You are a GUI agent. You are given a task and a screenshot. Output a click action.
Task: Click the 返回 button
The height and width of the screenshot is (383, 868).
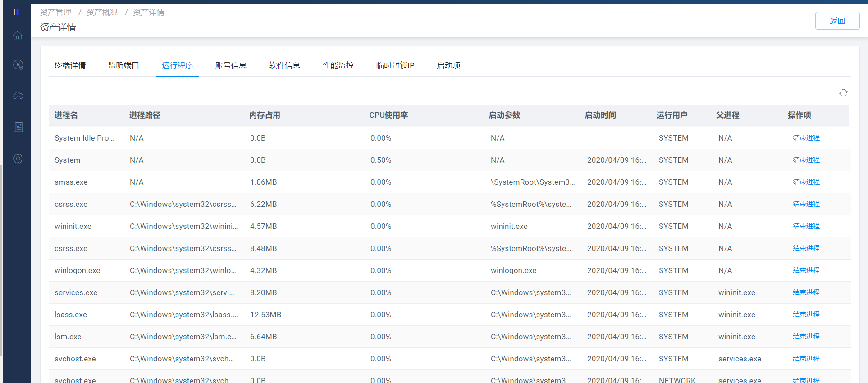click(837, 21)
